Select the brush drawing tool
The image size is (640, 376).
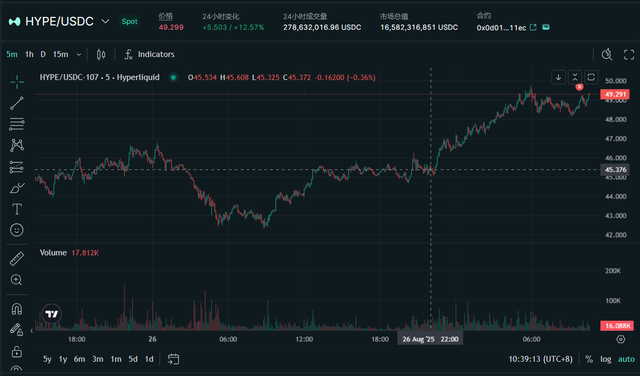tap(17, 188)
